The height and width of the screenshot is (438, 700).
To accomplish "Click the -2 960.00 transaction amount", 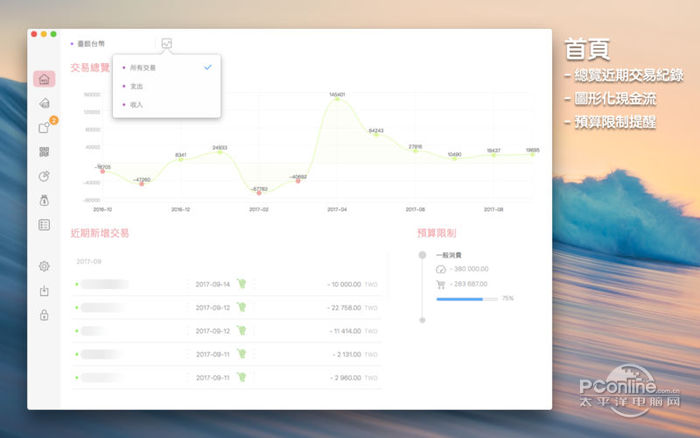I will [x=346, y=378].
